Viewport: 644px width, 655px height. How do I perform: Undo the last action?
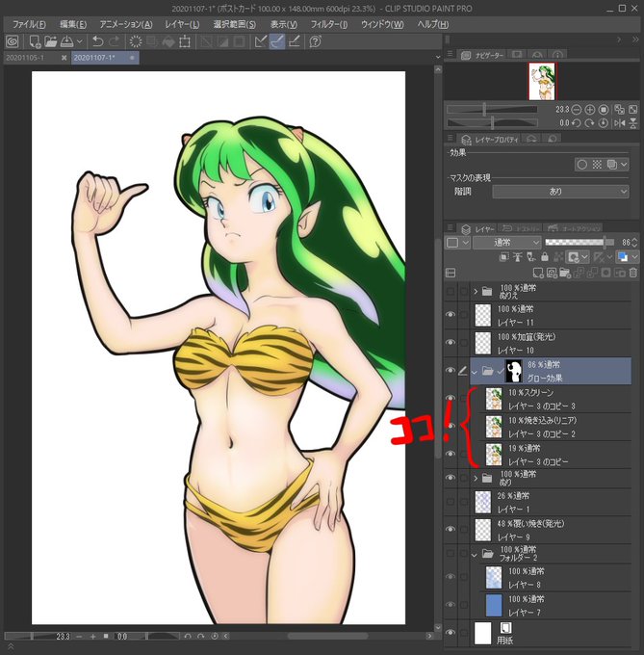coord(97,41)
